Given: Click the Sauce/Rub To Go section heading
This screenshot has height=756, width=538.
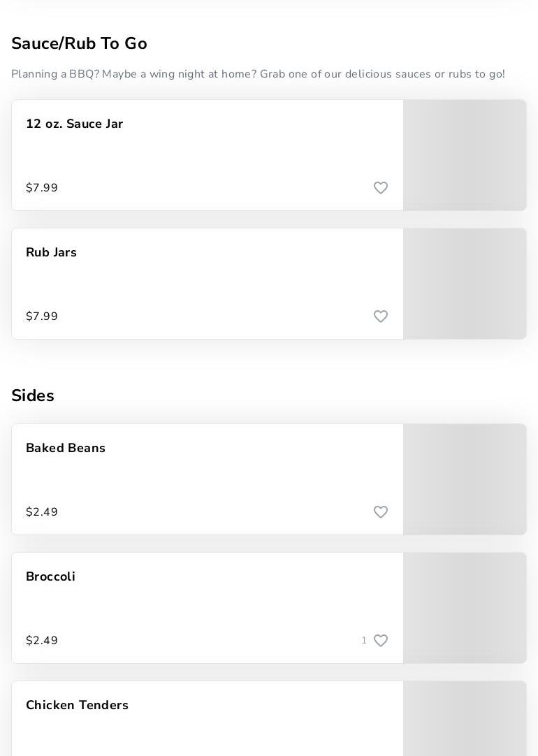Looking at the screenshot, I should point(79,43).
